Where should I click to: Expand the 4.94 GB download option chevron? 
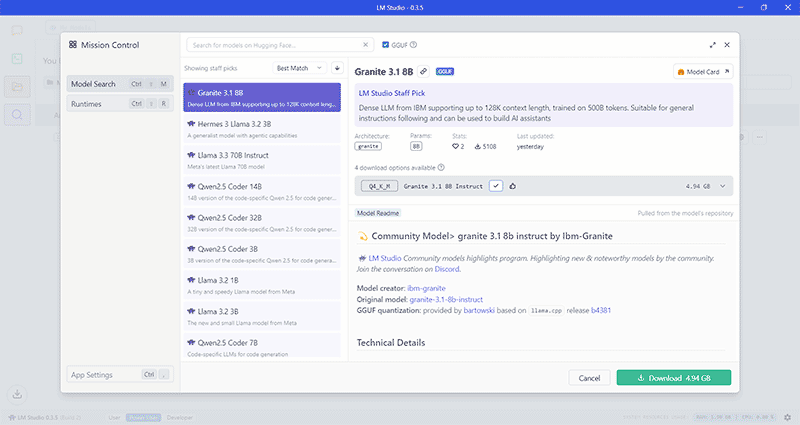[722, 186]
